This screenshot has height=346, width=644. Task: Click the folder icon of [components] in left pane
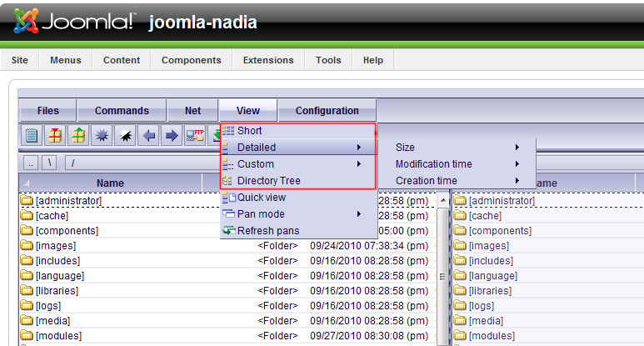click(x=27, y=231)
